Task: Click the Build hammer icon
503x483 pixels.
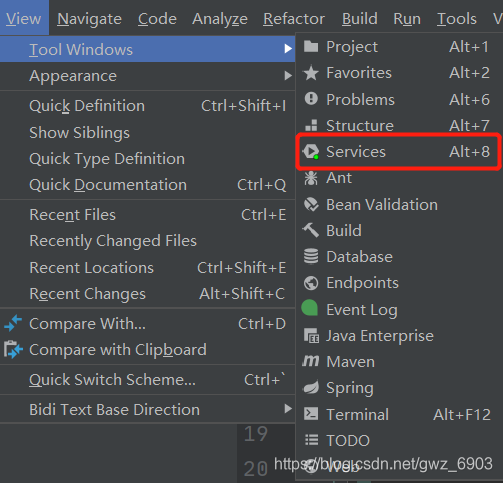Action: coord(311,230)
